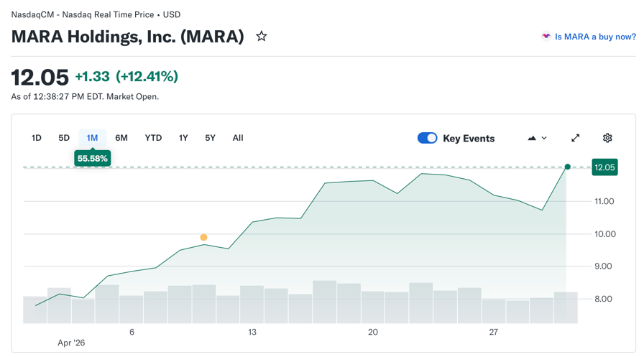
Task: Click the 12.05 price label on axis
Action: [x=604, y=167]
